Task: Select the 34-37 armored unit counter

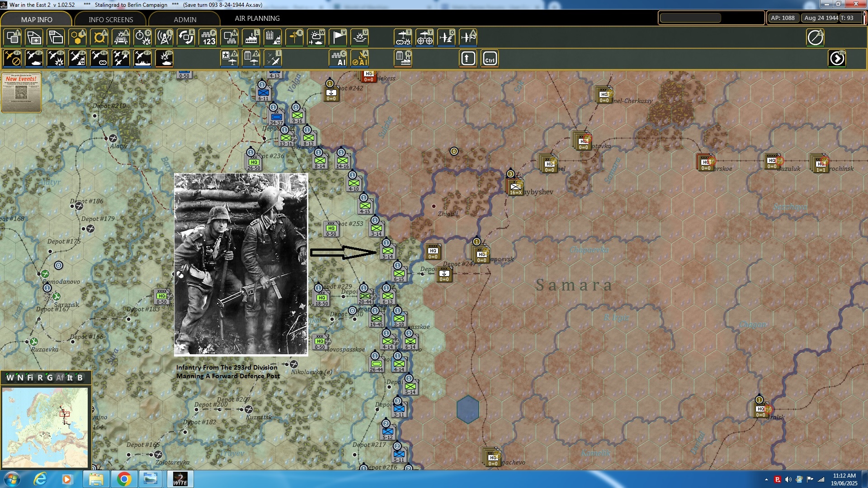Action: point(276,117)
